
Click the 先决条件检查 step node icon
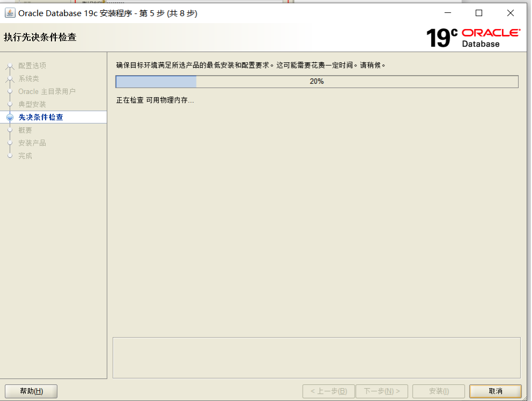10,117
